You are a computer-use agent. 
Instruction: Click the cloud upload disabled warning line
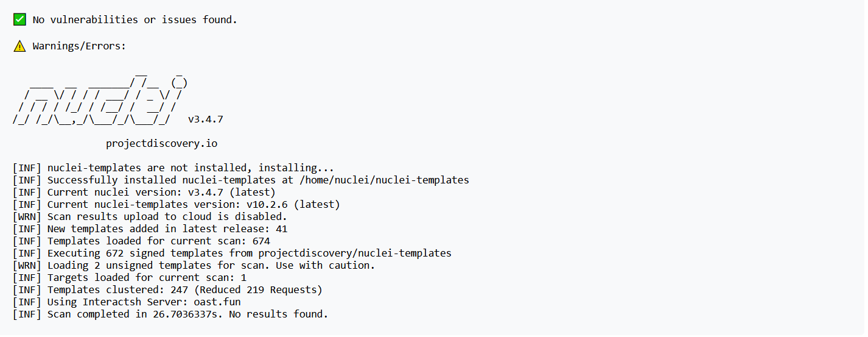point(150,216)
